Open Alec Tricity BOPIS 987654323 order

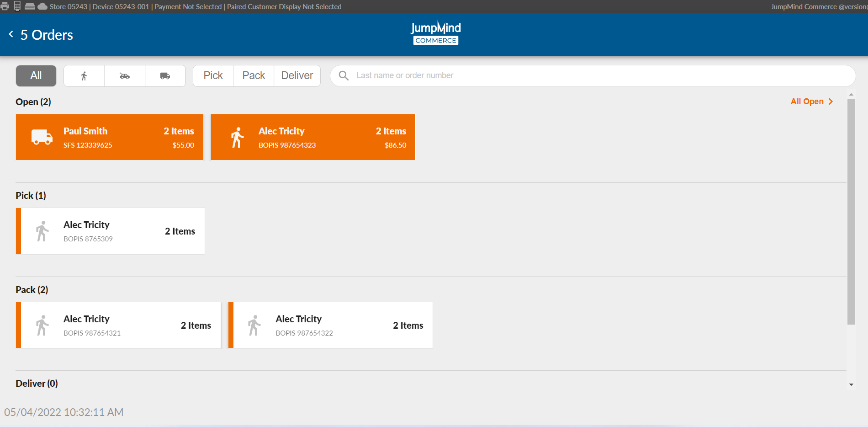313,137
